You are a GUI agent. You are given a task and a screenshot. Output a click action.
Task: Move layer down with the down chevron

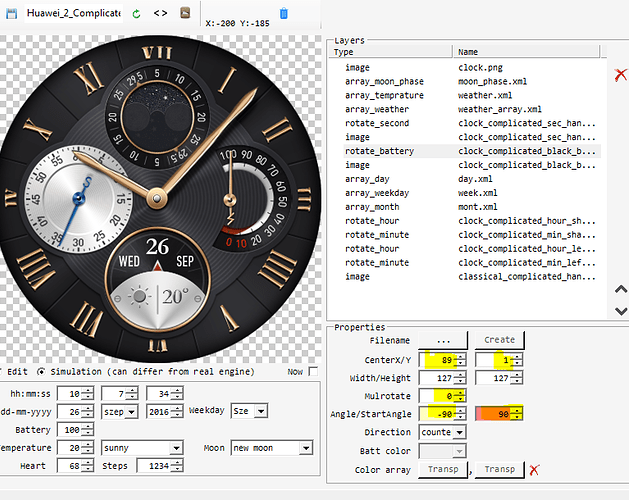[x=621, y=311]
